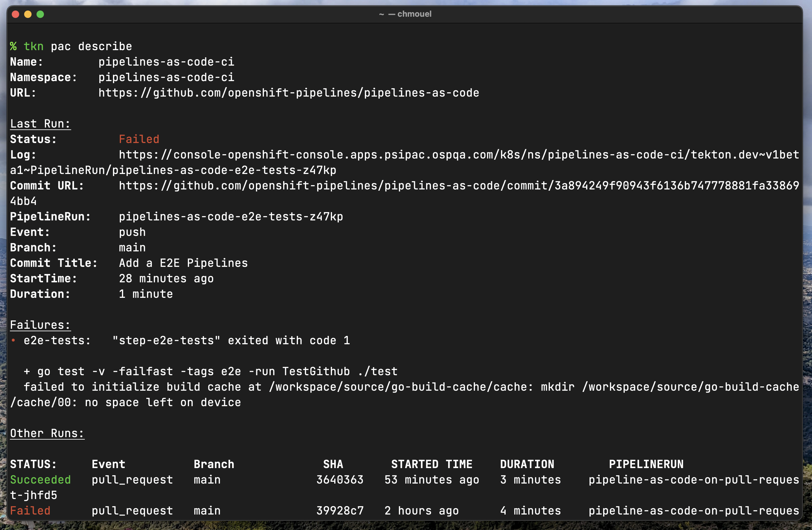Screen dimensions: 812x530
Task: Open the GitHub repository URL link
Action: tap(289, 93)
